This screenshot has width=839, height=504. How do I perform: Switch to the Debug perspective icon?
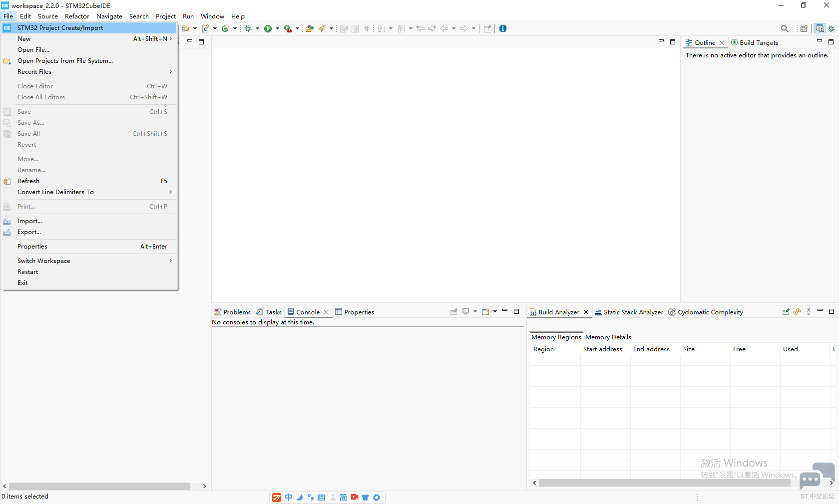[832, 28]
